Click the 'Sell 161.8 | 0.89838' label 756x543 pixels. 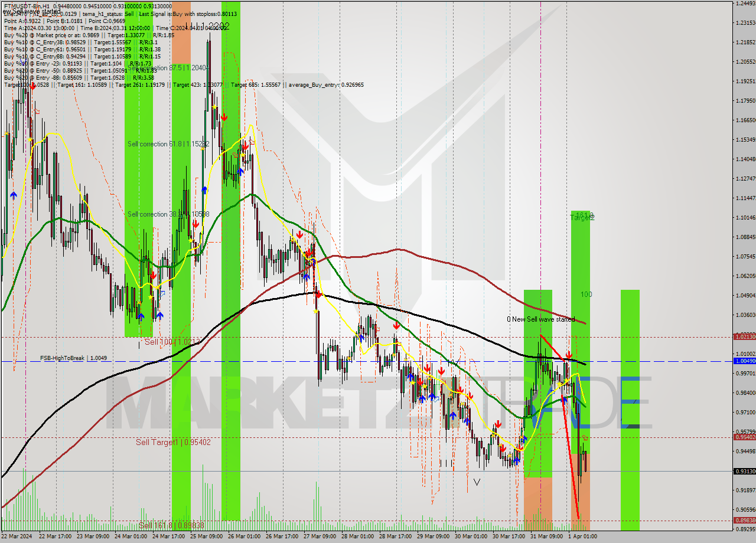click(171, 525)
